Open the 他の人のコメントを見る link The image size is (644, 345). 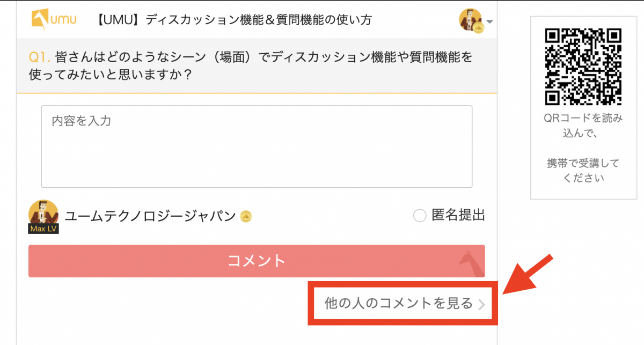398,304
